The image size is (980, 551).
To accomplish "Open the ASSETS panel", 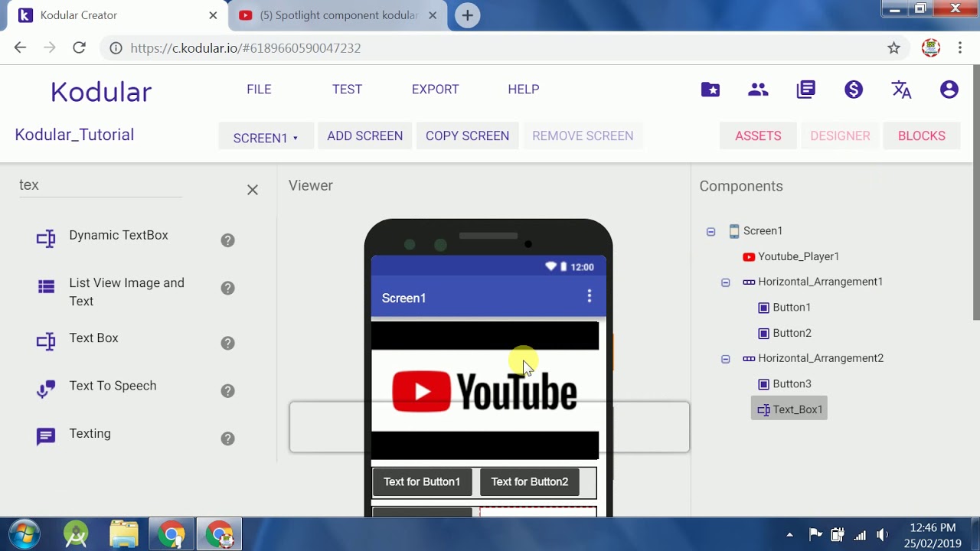I will tap(758, 136).
